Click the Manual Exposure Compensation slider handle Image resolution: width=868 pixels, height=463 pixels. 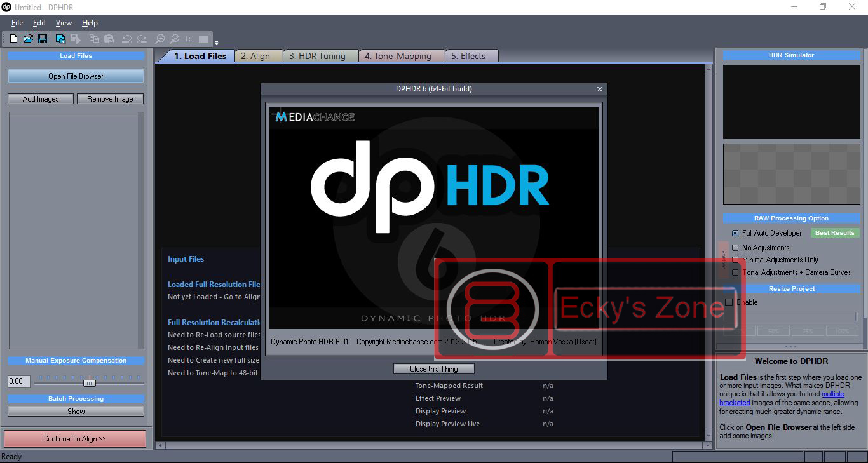pyautogui.click(x=90, y=383)
